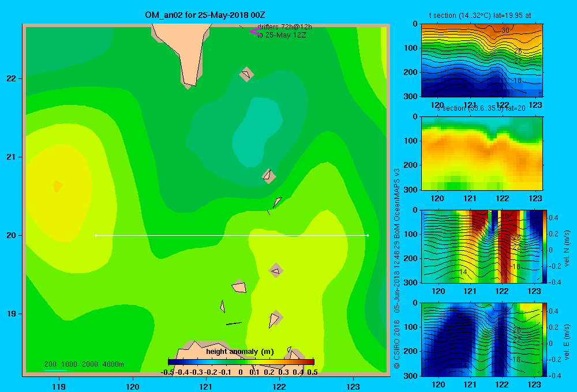
Task: Click the "14" isotherm label in the t section
Action: [x=463, y=86]
